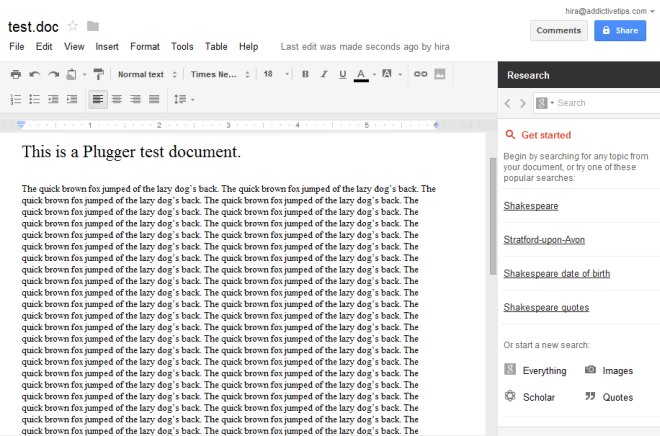660x436 pixels.
Task: Go forward in Research pane
Action: click(x=523, y=103)
